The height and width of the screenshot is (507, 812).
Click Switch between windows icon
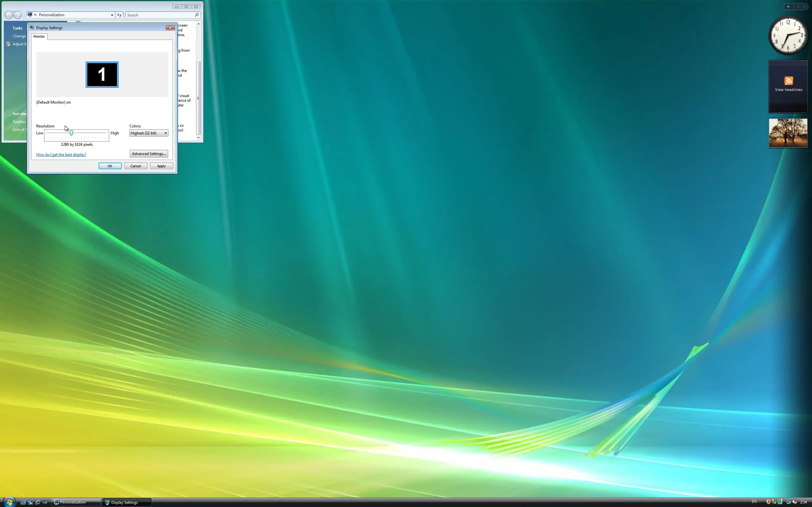click(30, 502)
